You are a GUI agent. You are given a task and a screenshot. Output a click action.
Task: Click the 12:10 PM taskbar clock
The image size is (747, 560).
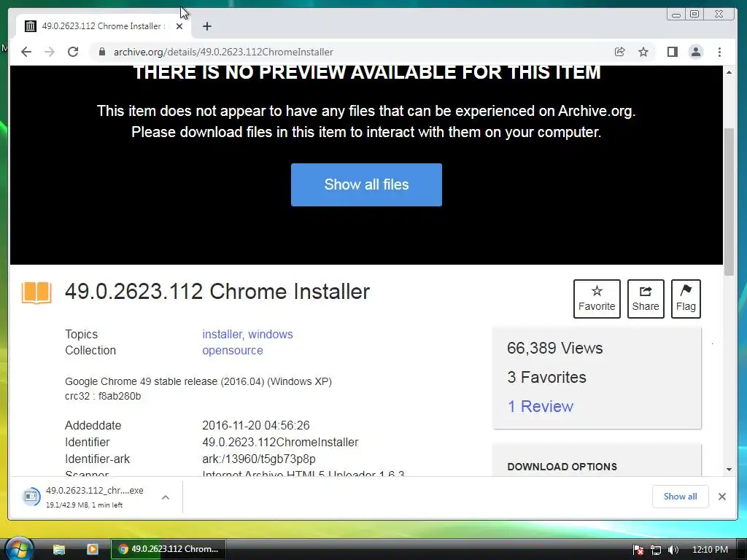pyautogui.click(x=710, y=550)
